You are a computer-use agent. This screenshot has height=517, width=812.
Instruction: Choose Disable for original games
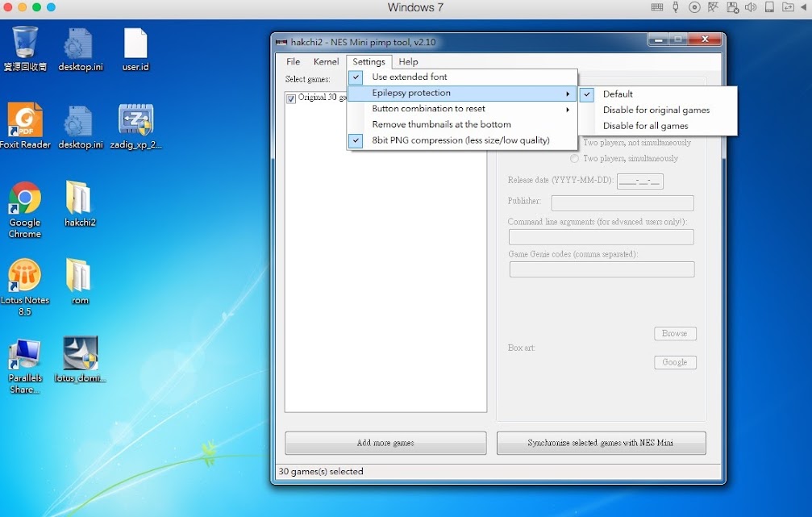pos(658,110)
